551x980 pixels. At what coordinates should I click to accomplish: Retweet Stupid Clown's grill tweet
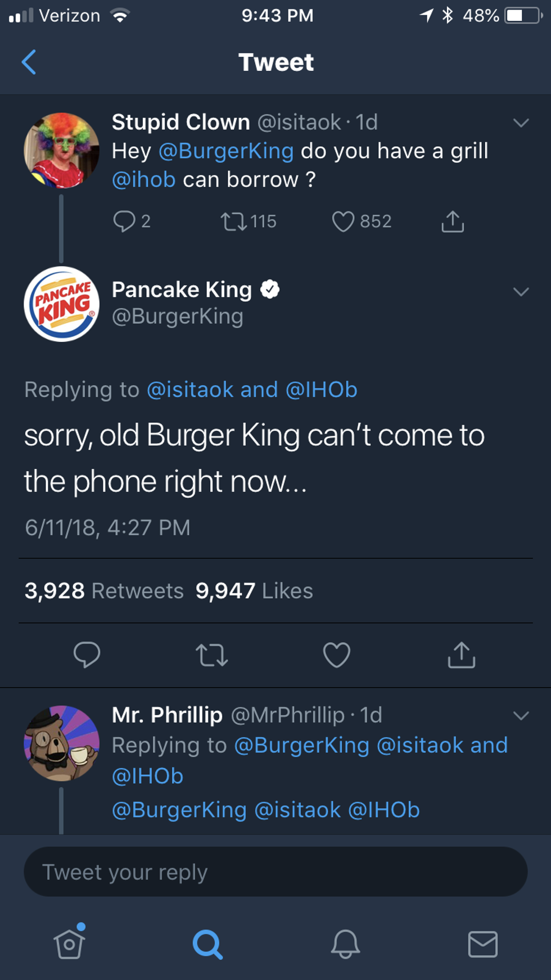click(234, 222)
